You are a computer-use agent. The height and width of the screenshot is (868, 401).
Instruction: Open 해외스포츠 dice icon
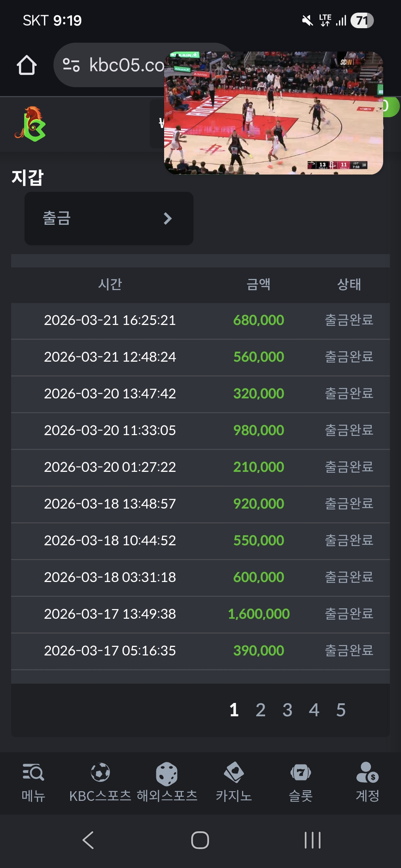(x=167, y=774)
